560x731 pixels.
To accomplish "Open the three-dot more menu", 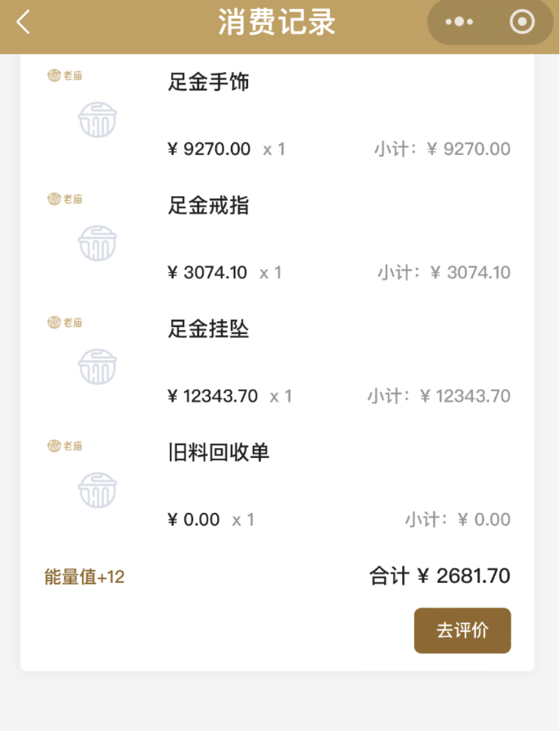I will tap(459, 23).
